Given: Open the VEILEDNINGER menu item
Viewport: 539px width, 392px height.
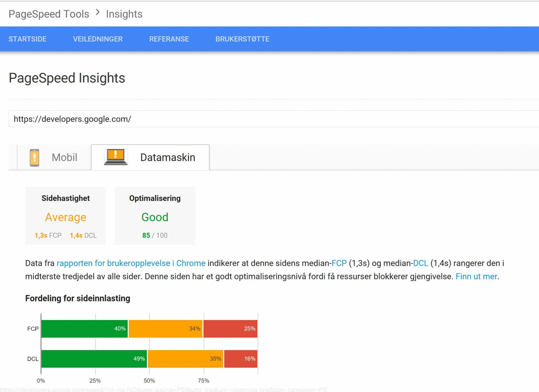Looking at the screenshot, I should coord(98,39).
